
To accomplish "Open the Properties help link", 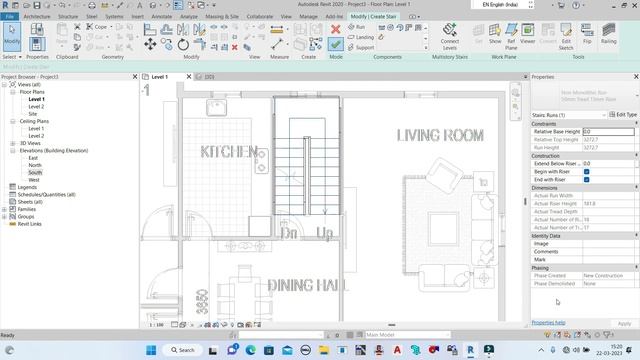I will pos(548,322).
